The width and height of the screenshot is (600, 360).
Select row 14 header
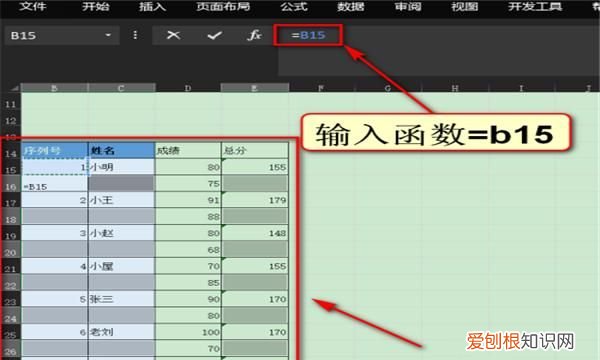pyautogui.click(x=11, y=153)
